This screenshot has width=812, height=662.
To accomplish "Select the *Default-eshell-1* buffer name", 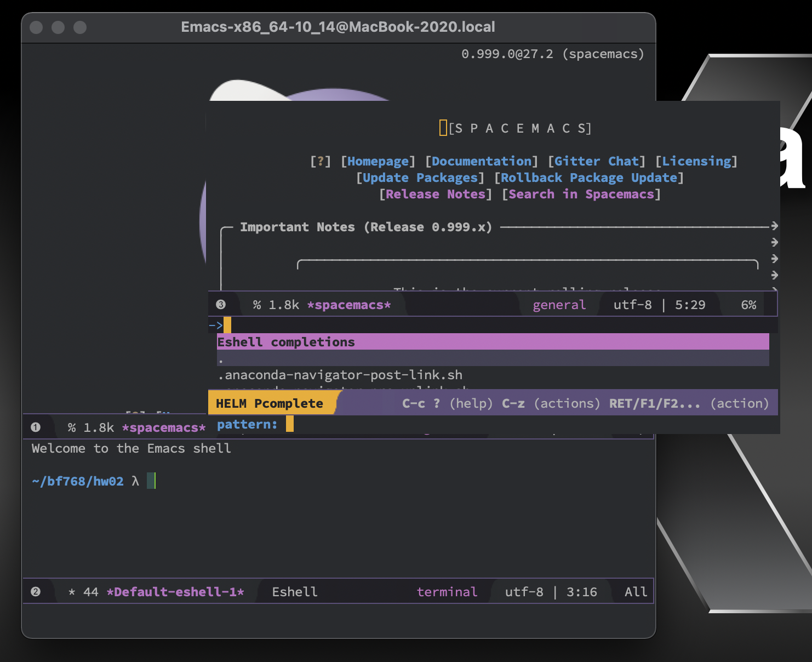I will click(175, 591).
